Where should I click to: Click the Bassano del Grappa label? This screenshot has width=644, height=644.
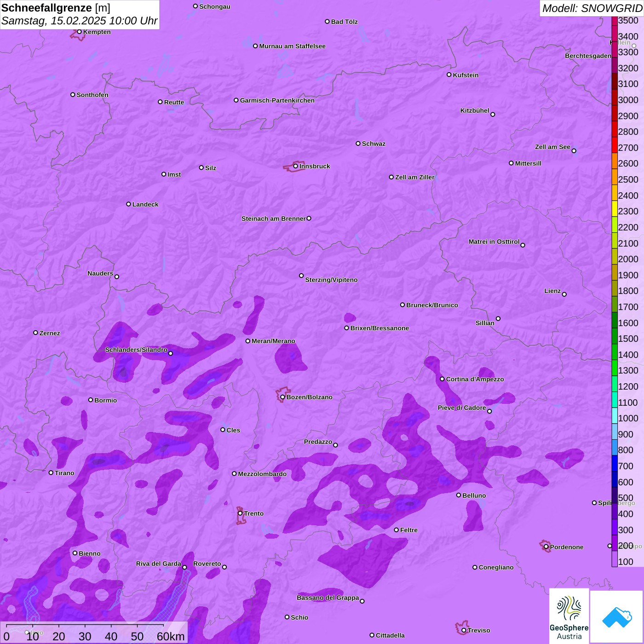(x=328, y=598)
